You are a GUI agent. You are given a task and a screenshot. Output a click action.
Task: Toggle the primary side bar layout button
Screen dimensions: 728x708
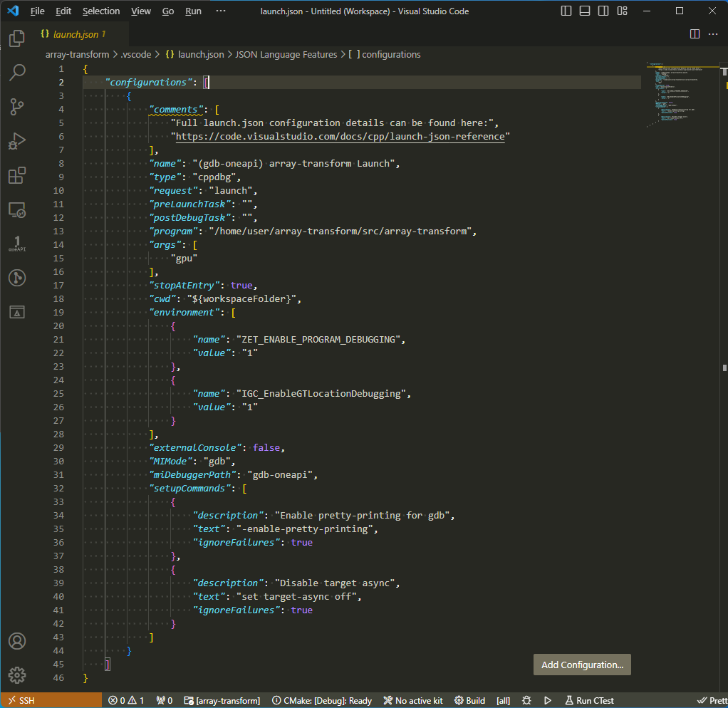pos(566,11)
